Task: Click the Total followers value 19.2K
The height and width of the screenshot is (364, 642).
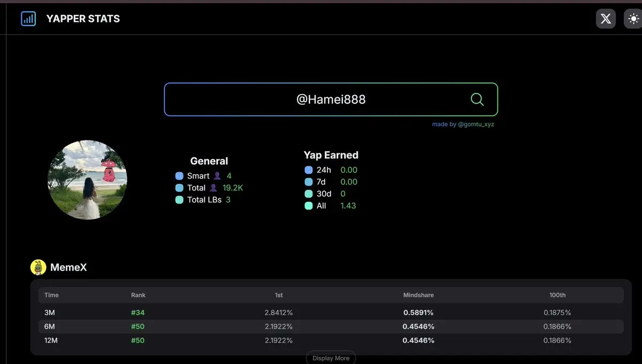Action: pos(233,188)
